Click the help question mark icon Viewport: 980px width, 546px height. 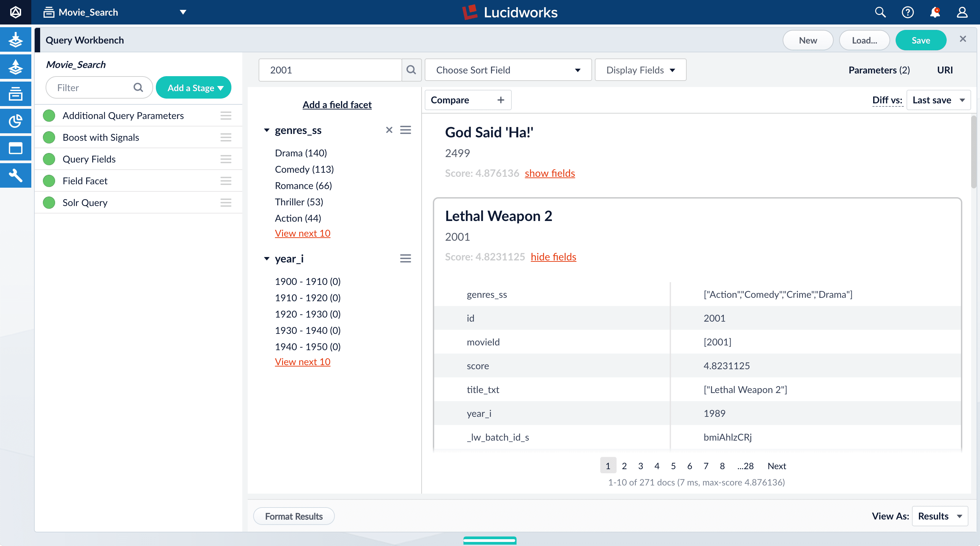pos(907,12)
